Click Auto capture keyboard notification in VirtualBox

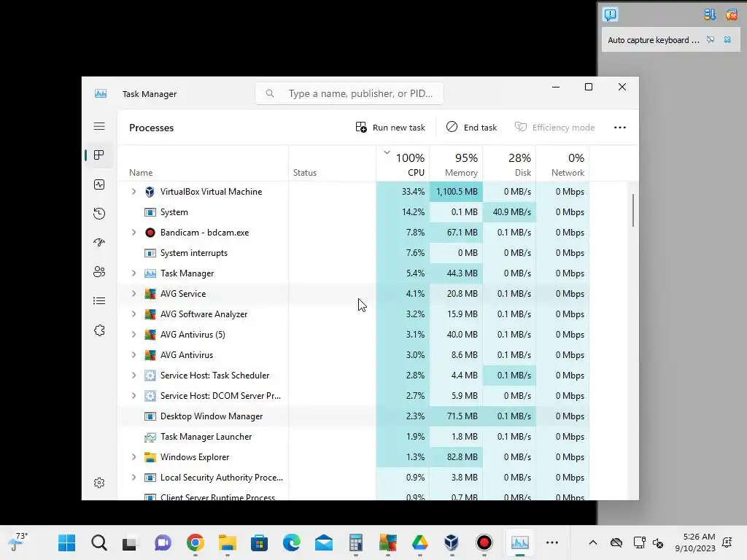(x=653, y=40)
